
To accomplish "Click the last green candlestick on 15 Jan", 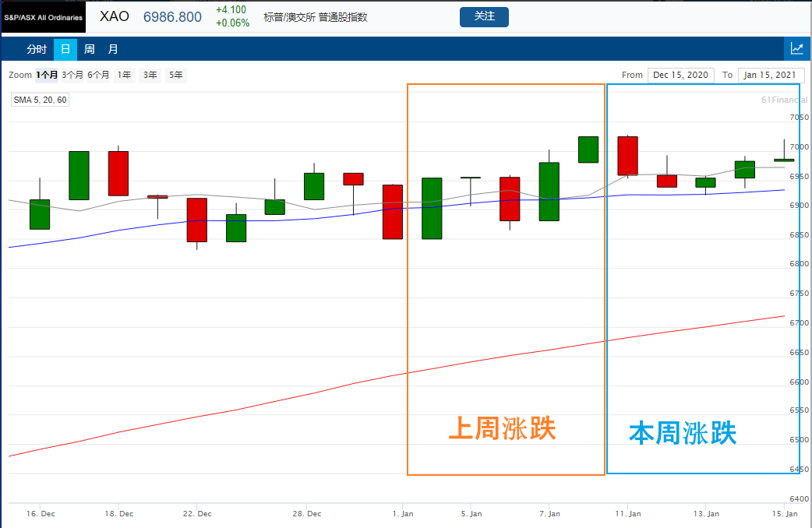I will click(x=784, y=160).
